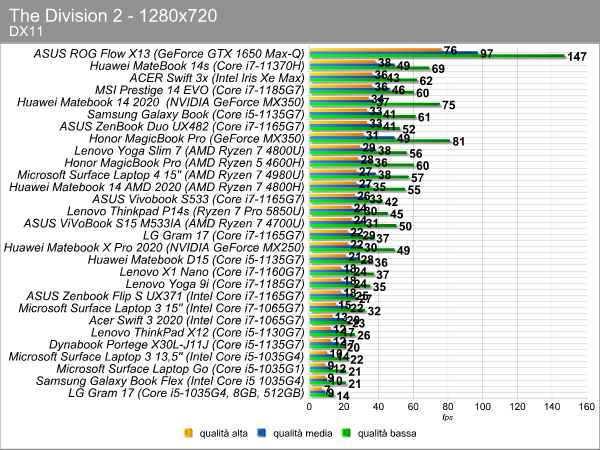This screenshot has height=450, width=600.
Task: Select the Lenovo Yoga 9i label
Action: (x=215, y=284)
